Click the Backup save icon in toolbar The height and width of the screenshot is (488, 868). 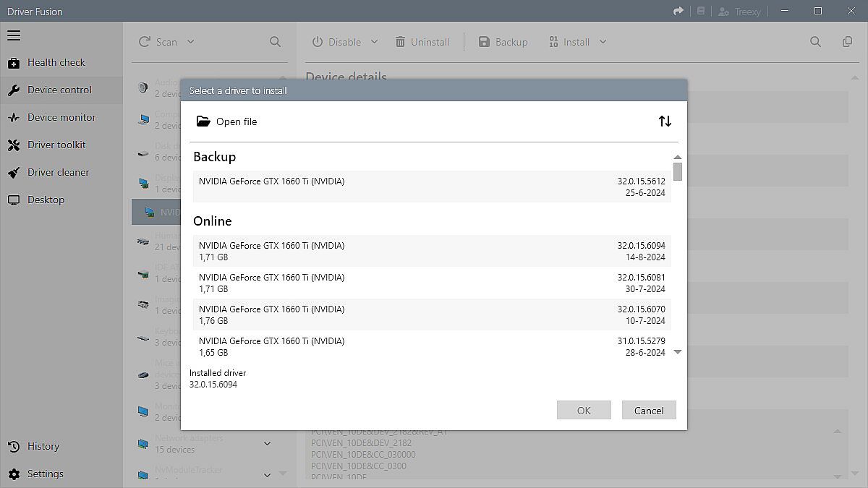point(484,42)
